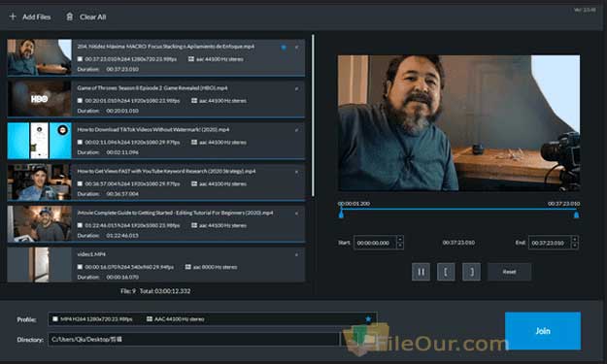Image resolution: width=607 pixels, height=364 pixels.
Task: Select the bearded man MACRO video thumbnail
Action: point(40,57)
